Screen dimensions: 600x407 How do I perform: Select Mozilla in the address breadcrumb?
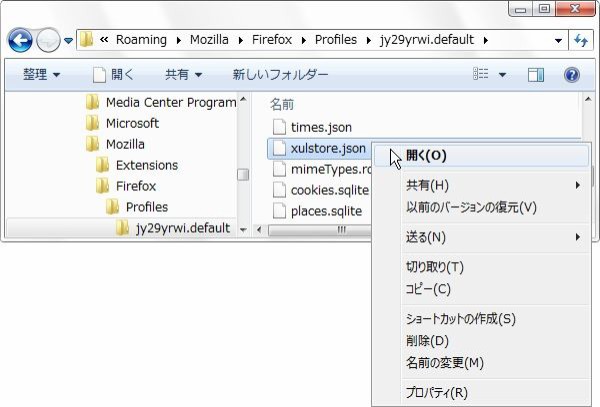click(x=209, y=40)
